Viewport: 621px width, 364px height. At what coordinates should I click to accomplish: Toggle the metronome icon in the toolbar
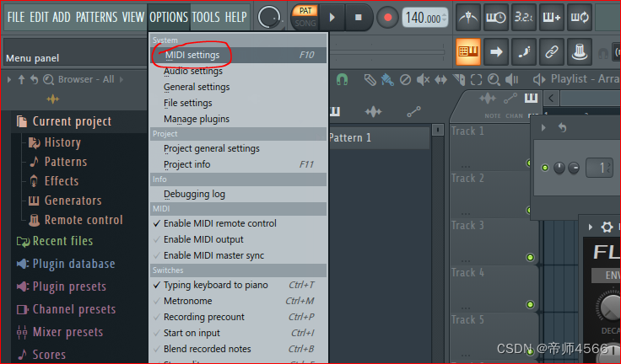(x=468, y=18)
